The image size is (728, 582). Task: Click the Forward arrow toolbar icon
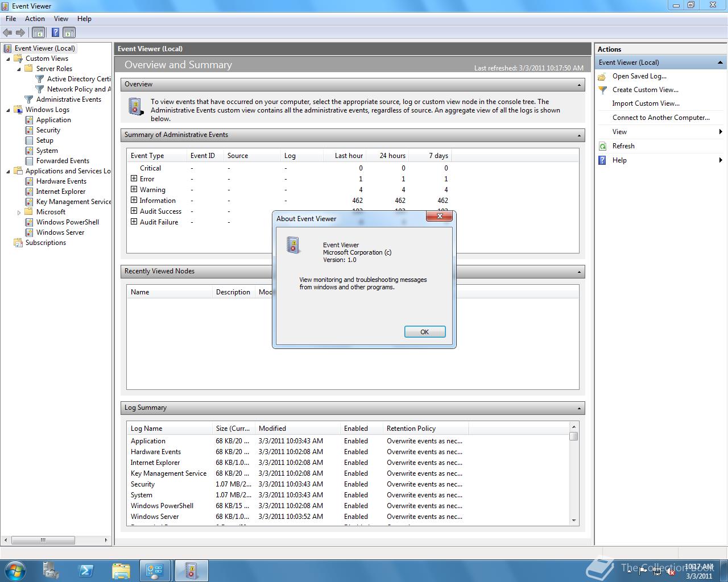pos(20,33)
